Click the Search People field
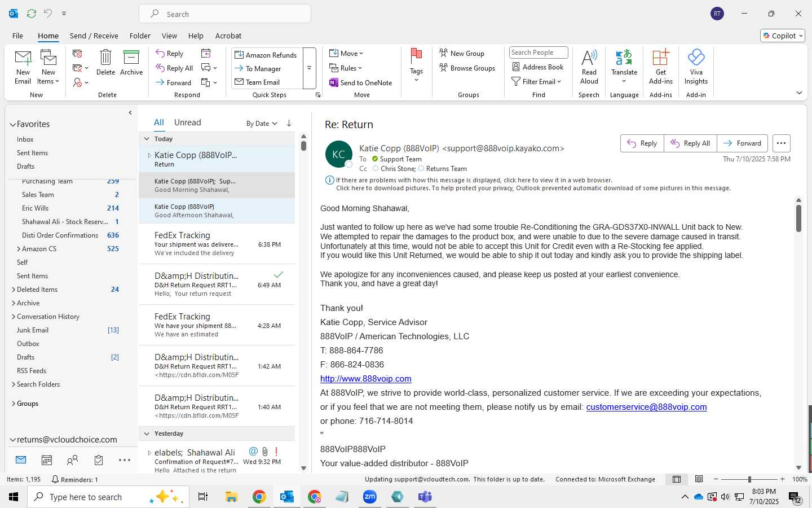 539,52
